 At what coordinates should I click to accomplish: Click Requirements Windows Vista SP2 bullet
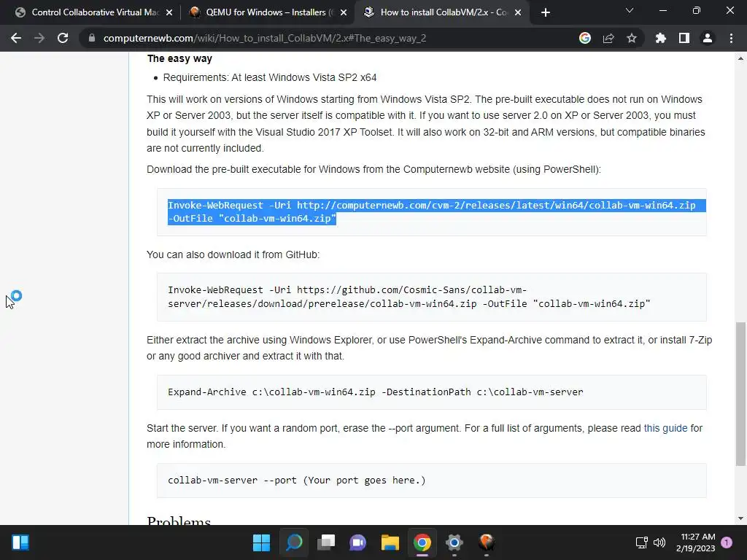click(270, 77)
